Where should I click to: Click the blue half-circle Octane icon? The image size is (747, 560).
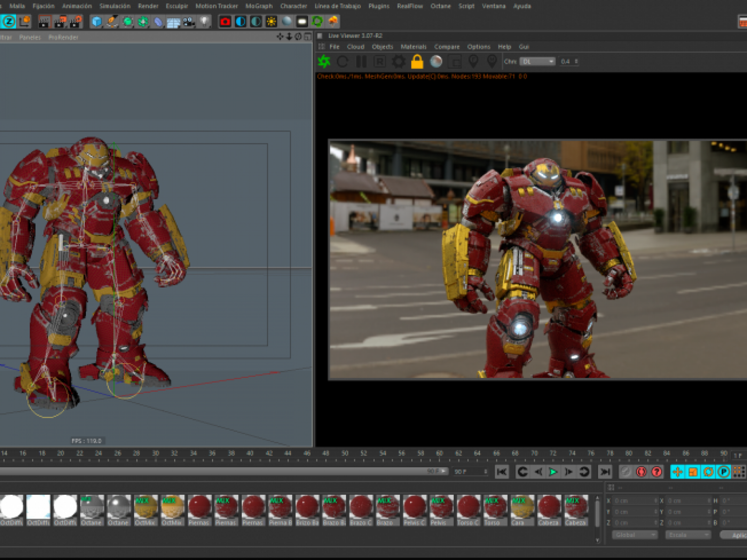click(241, 21)
